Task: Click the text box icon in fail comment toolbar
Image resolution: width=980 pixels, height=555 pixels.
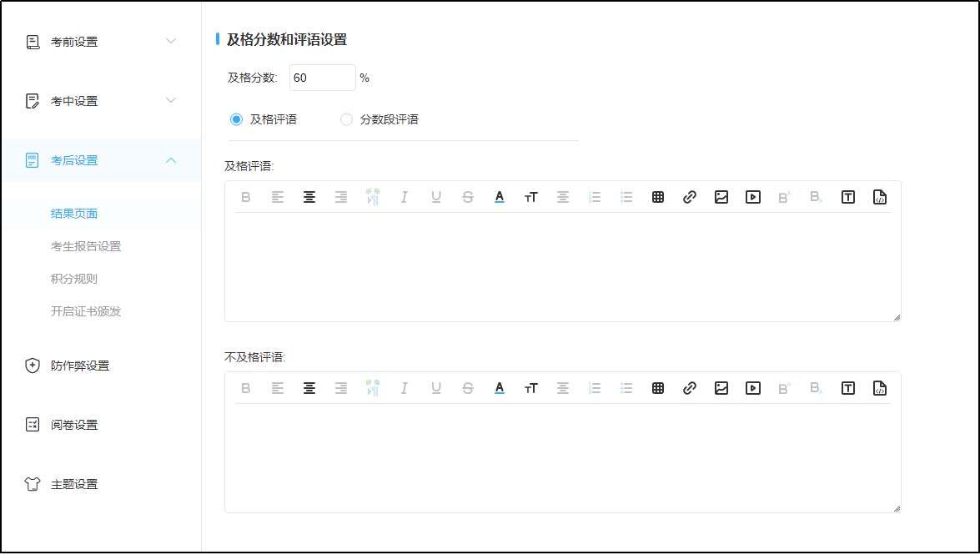Action: click(847, 387)
